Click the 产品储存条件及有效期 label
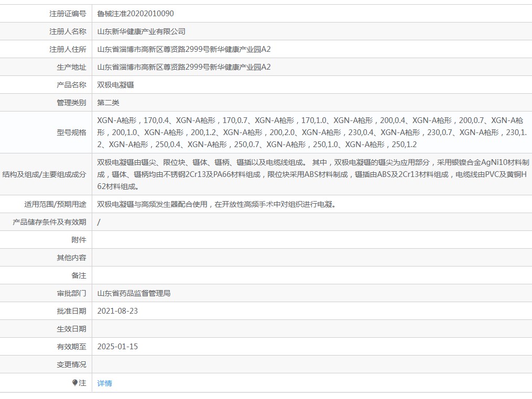The width and height of the screenshot is (532, 399). tap(50, 222)
